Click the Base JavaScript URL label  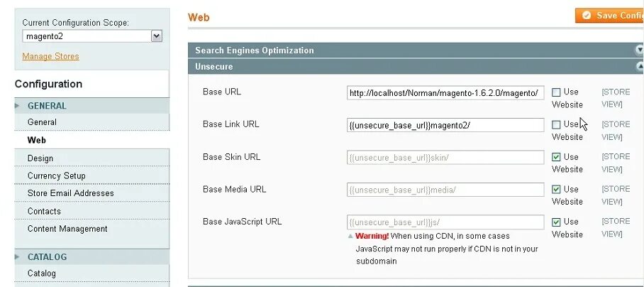[243, 222]
